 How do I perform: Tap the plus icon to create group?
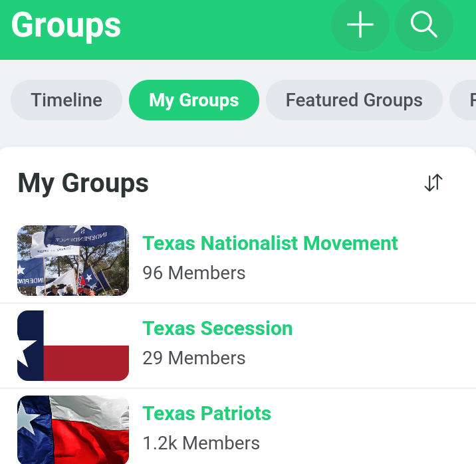click(360, 25)
